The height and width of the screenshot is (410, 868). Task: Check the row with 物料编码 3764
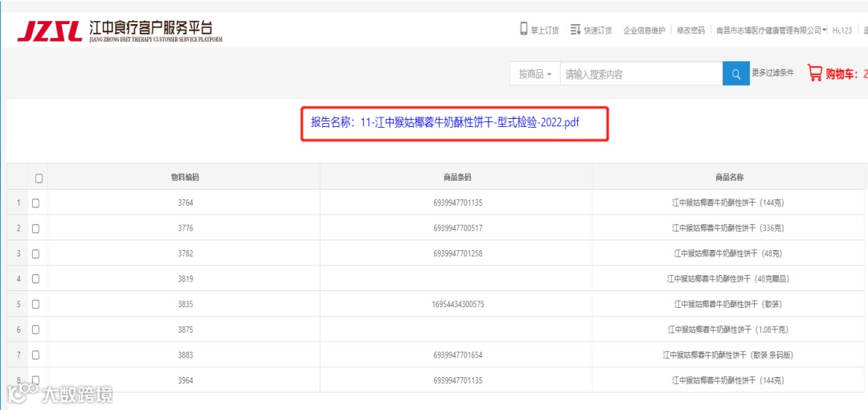pos(35,203)
